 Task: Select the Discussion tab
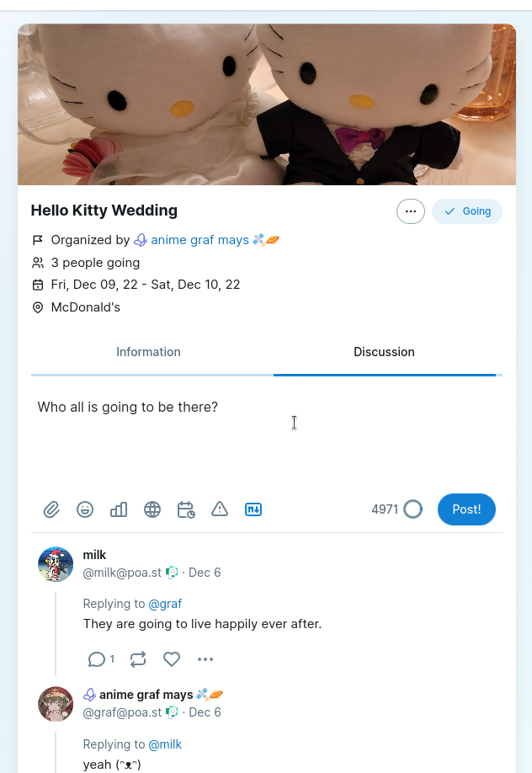tap(384, 352)
